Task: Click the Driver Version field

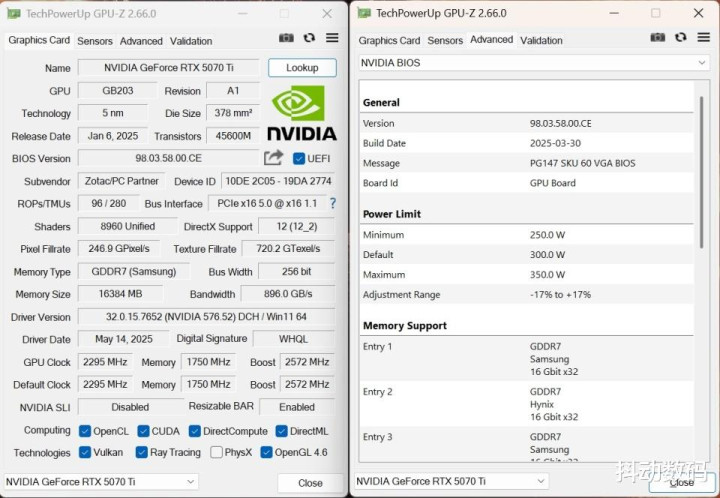Action: pos(206,317)
